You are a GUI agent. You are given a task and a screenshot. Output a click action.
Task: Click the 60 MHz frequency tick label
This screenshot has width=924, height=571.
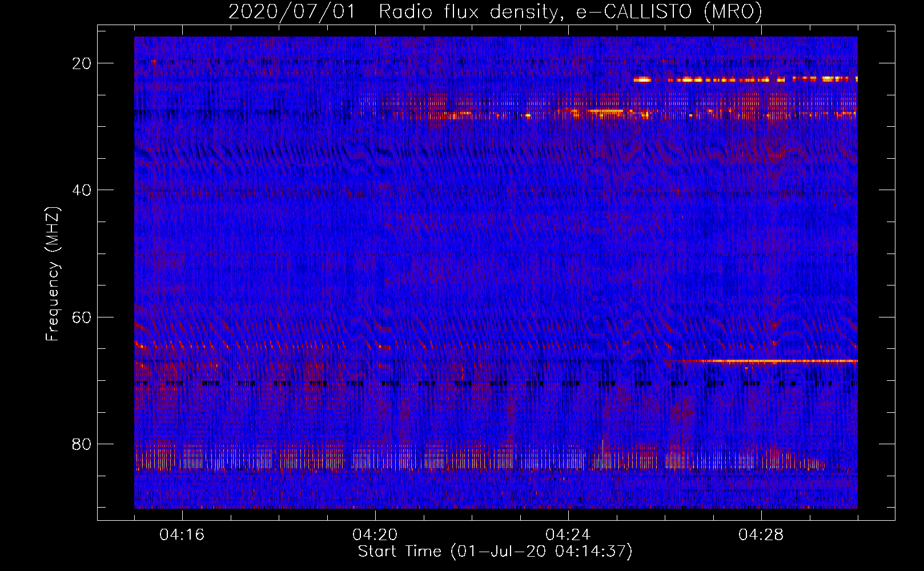pos(82,317)
